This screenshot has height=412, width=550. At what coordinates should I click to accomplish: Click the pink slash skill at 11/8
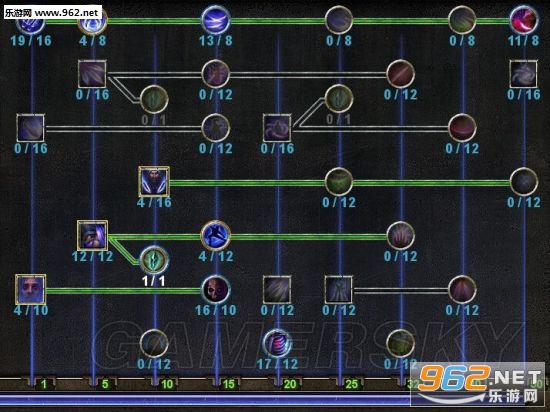[523, 20]
